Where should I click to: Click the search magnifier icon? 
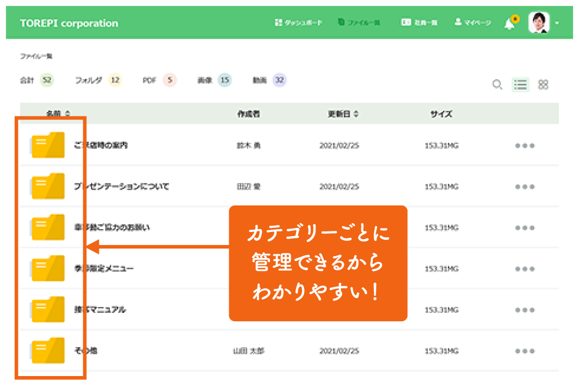coord(497,84)
